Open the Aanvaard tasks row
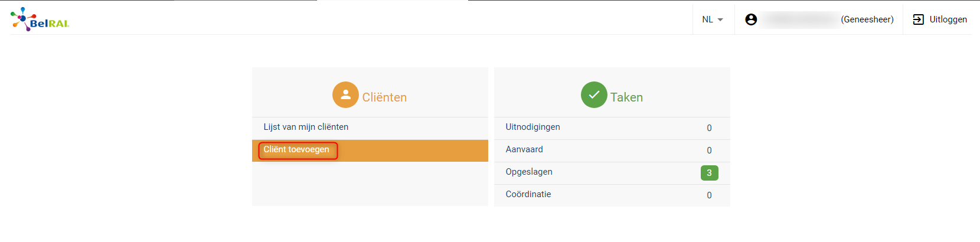This screenshot has height=242, width=980. 612,151
